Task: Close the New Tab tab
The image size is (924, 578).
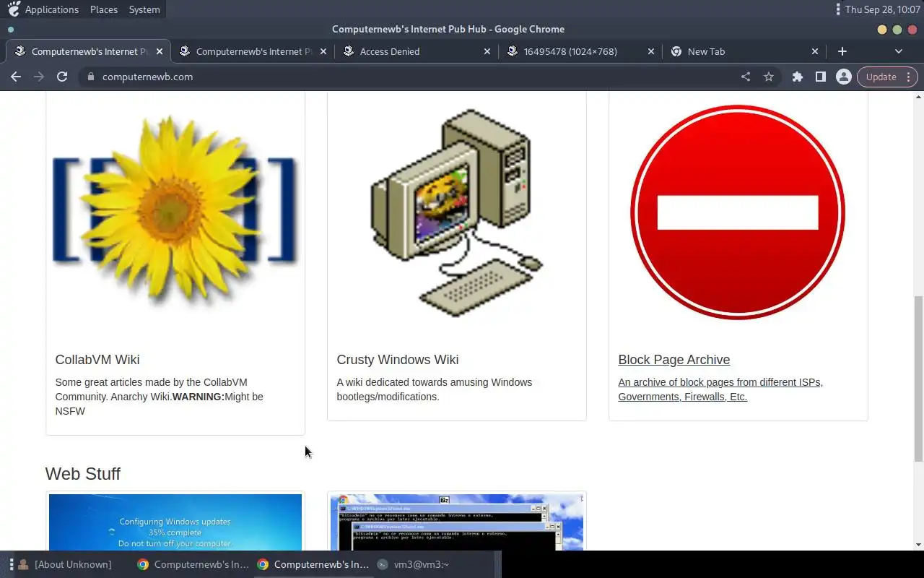Action: [815, 51]
